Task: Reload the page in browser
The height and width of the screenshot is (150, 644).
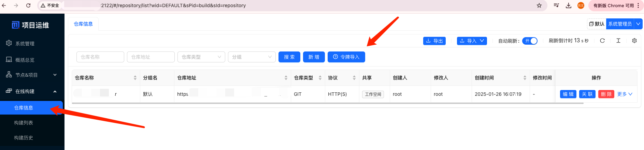Action: point(28,5)
